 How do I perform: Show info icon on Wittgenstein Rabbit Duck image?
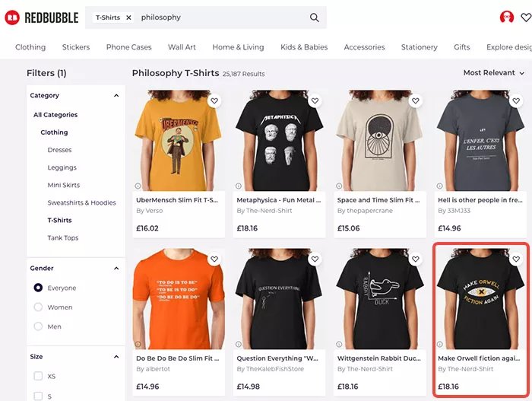[339, 344]
